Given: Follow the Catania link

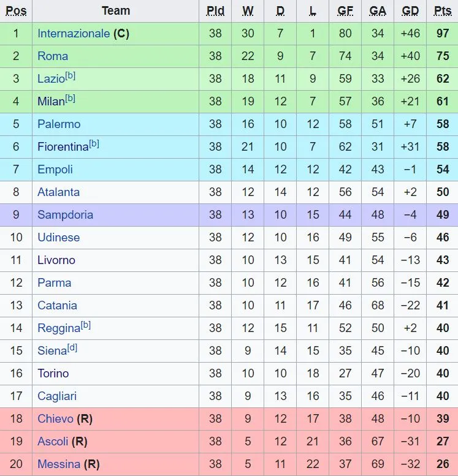Looking at the screenshot, I should click(x=57, y=306).
